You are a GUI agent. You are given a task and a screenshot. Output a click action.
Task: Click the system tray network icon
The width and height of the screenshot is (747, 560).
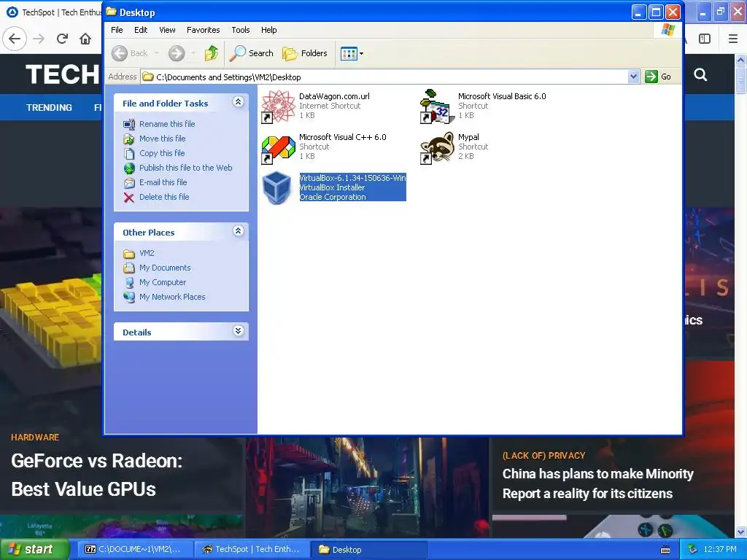pos(692,549)
